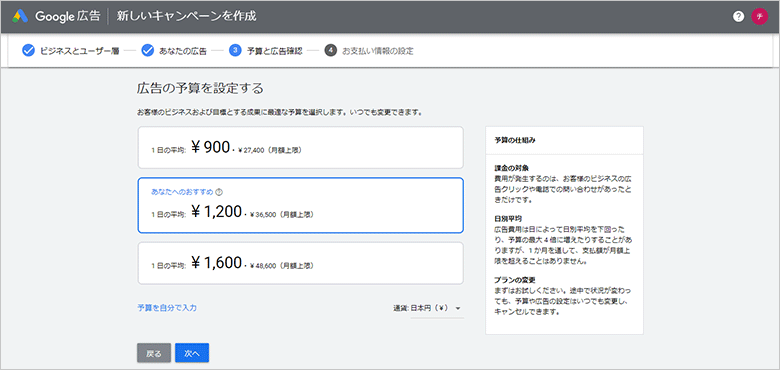Image resolution: width=780 pixels, height=370 pixels.
Task: Click the currency dropdown arrow
Action: coord(457,308)
